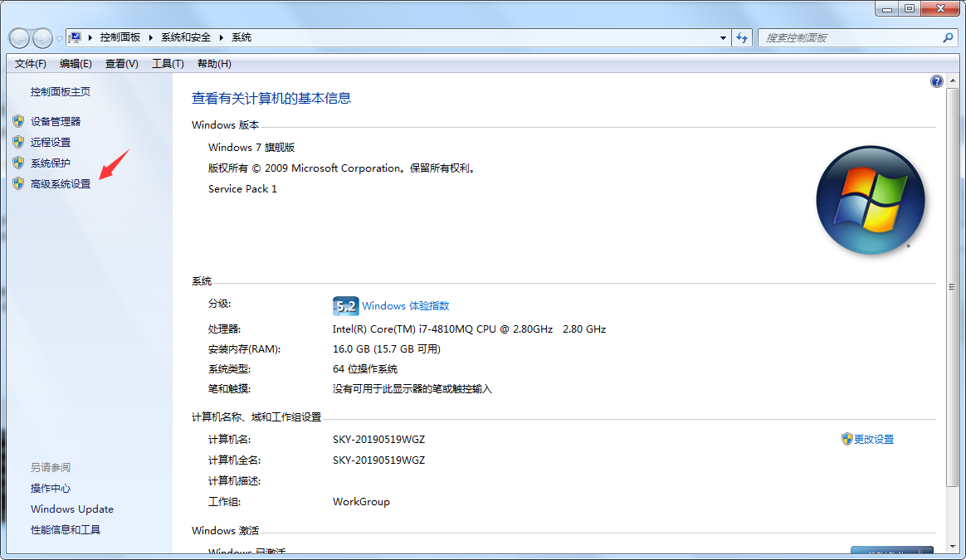This screenshot has width=966, height=560.
Task: Go to 控制面板主页 link
Action: 61,92
